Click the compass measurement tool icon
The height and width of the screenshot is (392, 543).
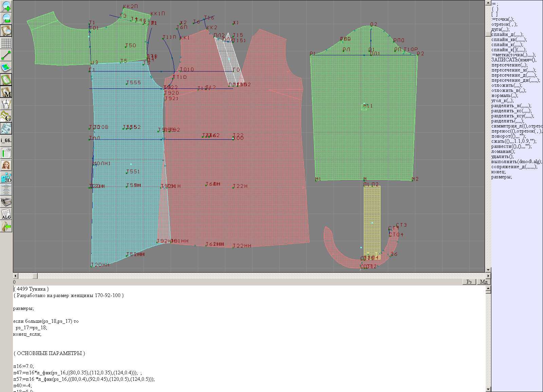pyautogui.click(x=6, y=104)
